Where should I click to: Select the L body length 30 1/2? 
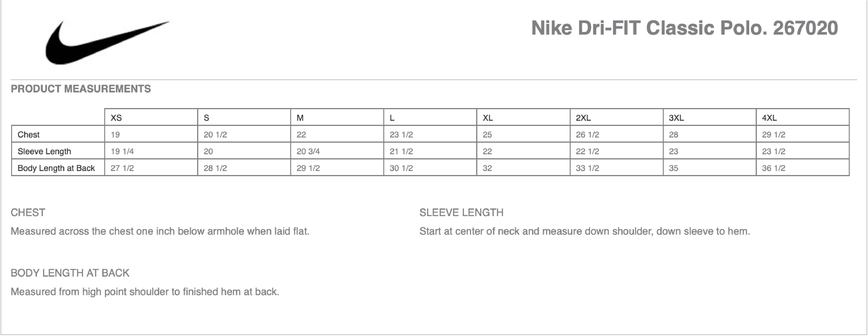click(x=401, y=168)
